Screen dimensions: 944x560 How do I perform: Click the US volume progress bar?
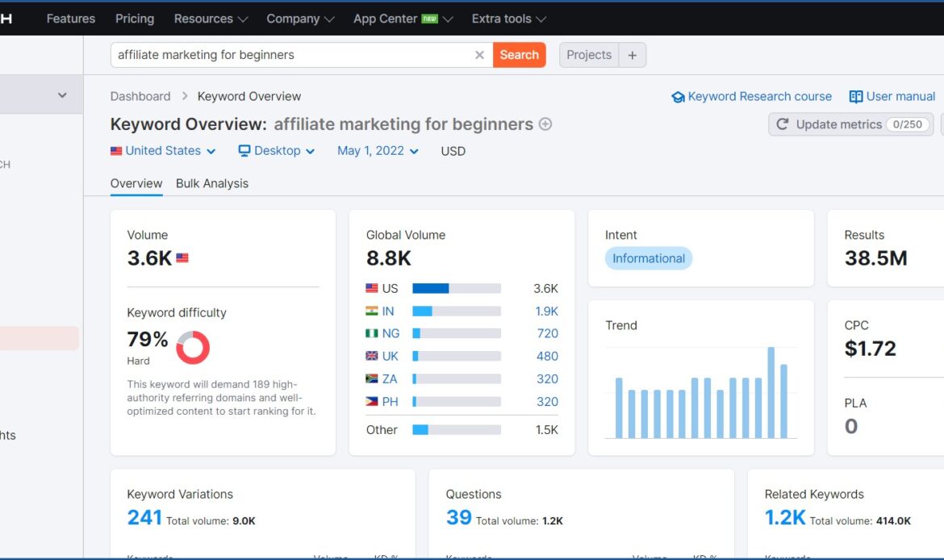point(457,288)
